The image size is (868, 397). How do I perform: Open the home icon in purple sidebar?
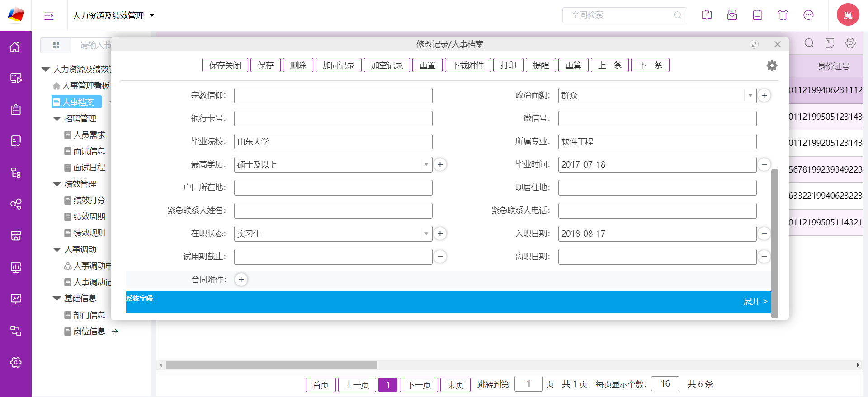pos(15,47)
